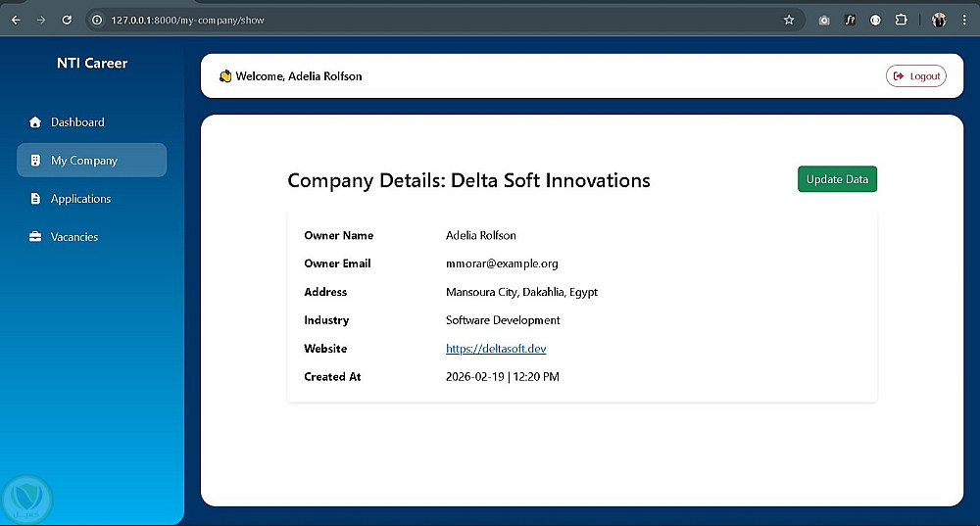Click the font identifier extension icon
Viewport: 980px width, 526px height.
click(850, 20)
